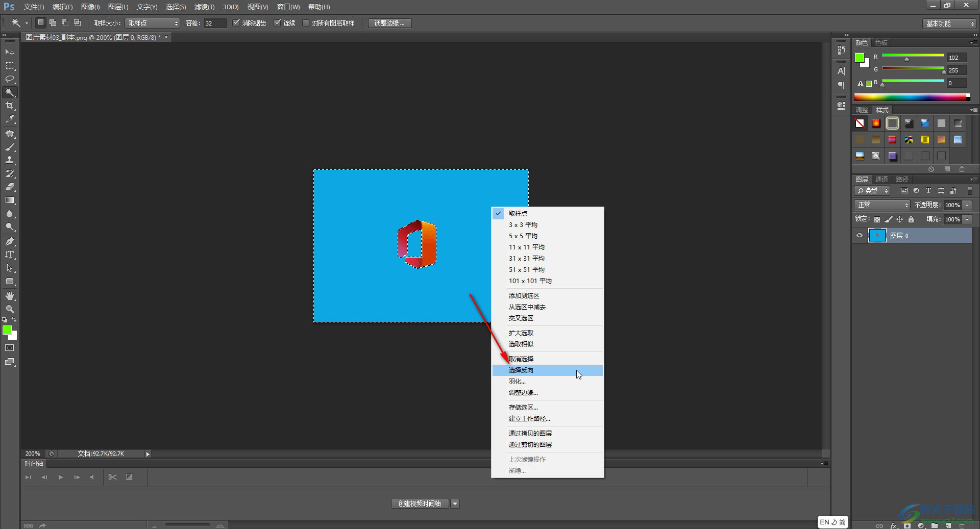Viewport: 980px width, 529px height.
Task: Select the Pen tool
Action: [10, 241]
